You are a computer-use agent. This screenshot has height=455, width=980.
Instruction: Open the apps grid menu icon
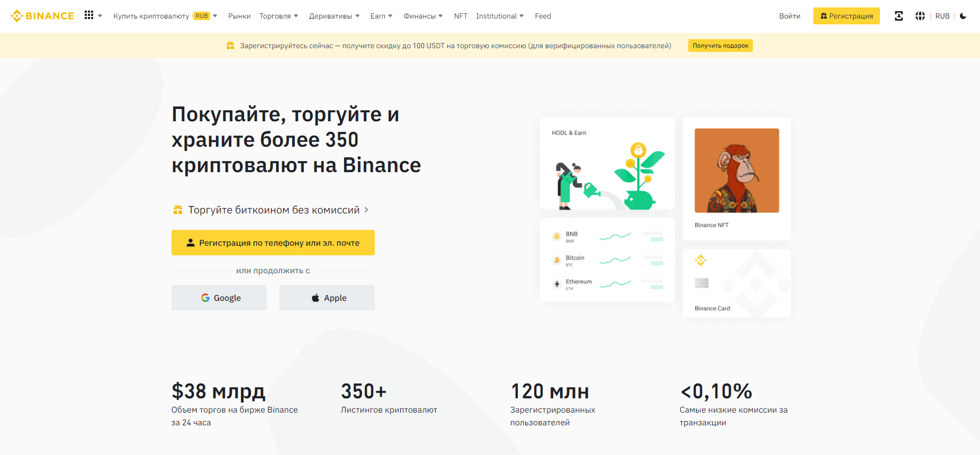click(x=89, y=15)
